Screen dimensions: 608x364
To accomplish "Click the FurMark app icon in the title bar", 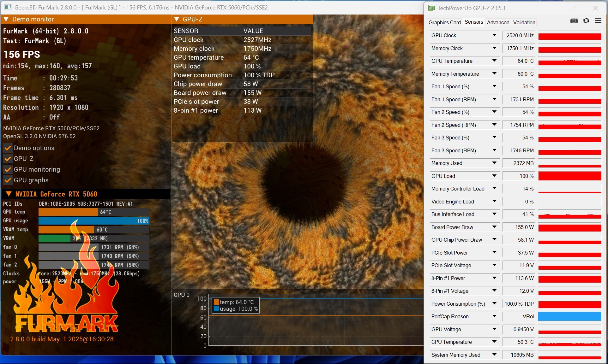I will click(x=8, y=7).
